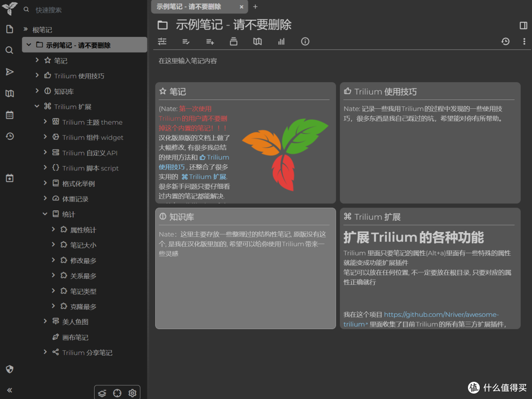
Task: Click the starred calendar day-note icon in the left launcher
Action: tap(9, 178)
